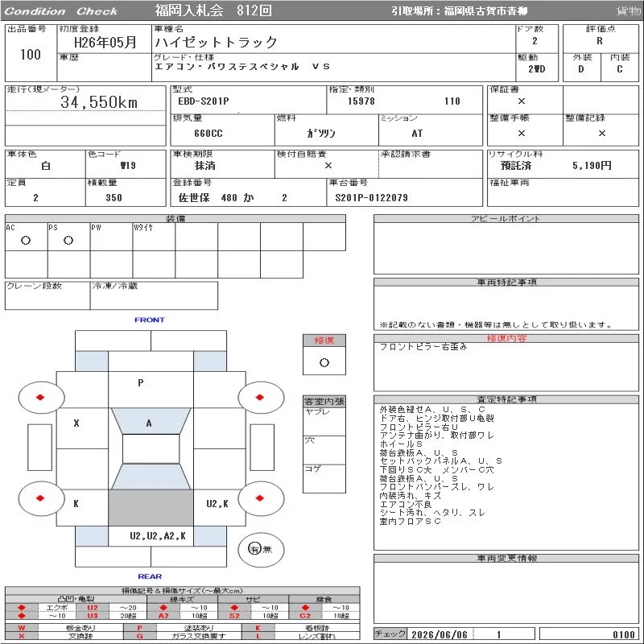Screen dimensions: 644x644
Task: Click the lone K mark on the left rear panel
Action: click(x=76, y=504)
